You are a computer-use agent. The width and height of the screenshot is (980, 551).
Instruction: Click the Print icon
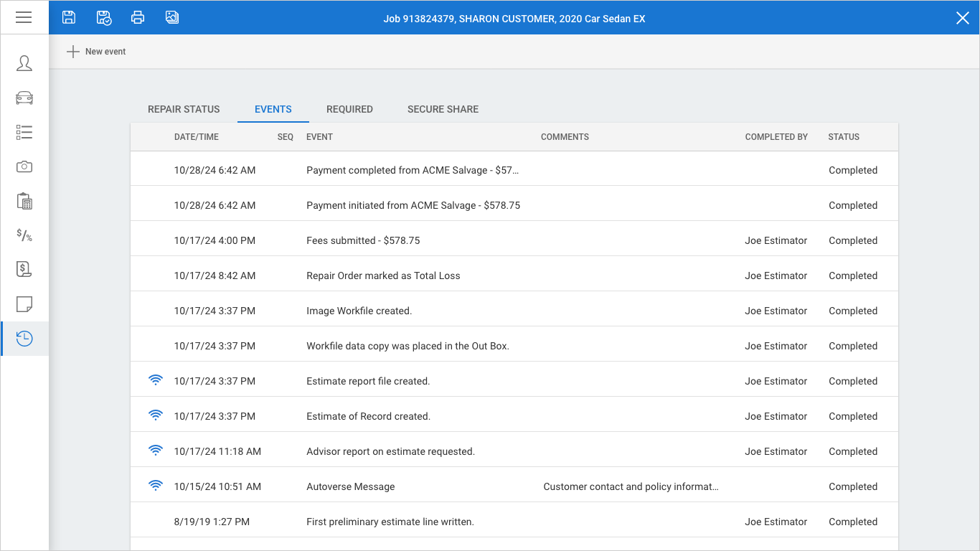(138, 17)
